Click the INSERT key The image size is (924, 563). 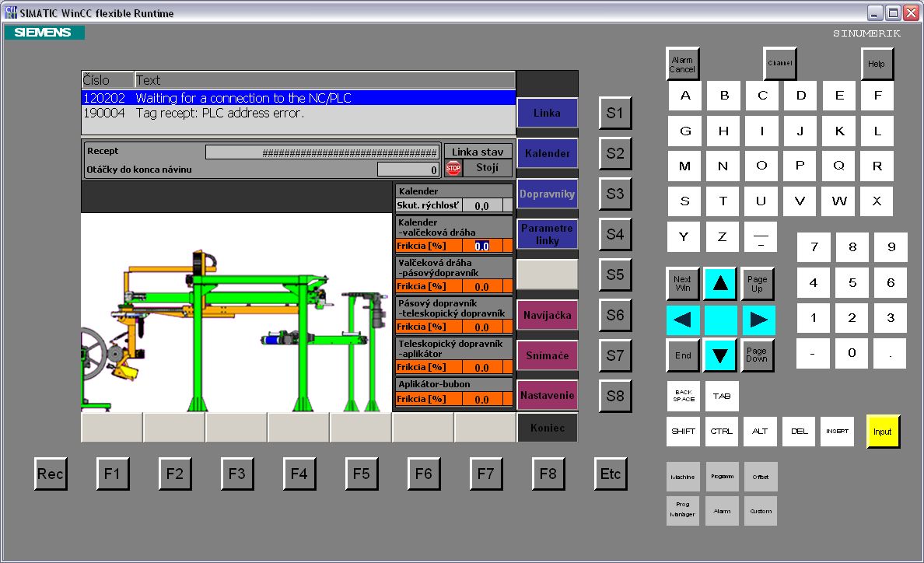838,431
